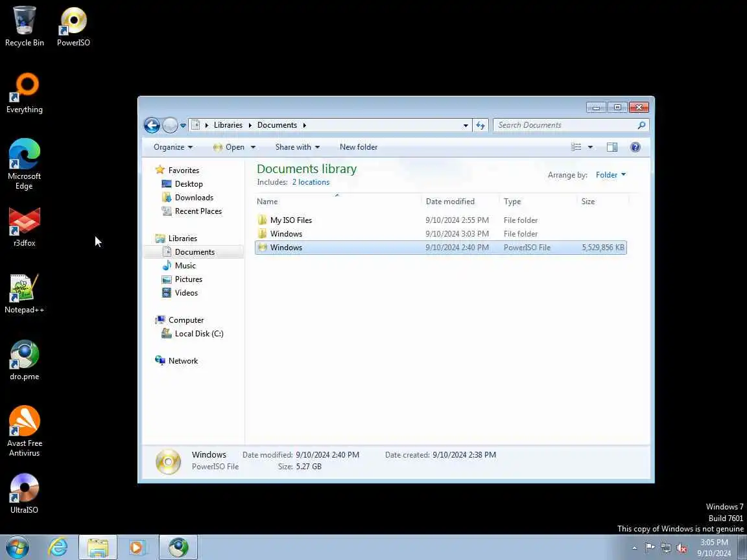Open the recent pages history dropdown

183,126
